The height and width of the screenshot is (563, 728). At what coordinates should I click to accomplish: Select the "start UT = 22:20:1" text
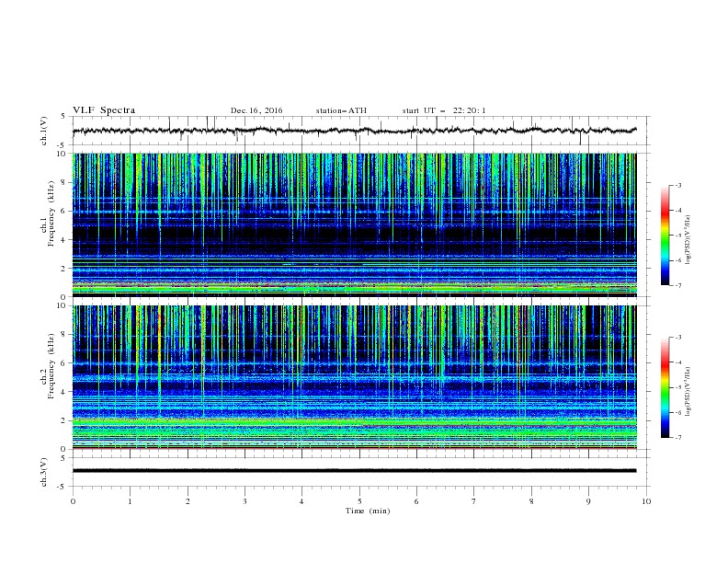pyautogui.click(x=444, y=110)
